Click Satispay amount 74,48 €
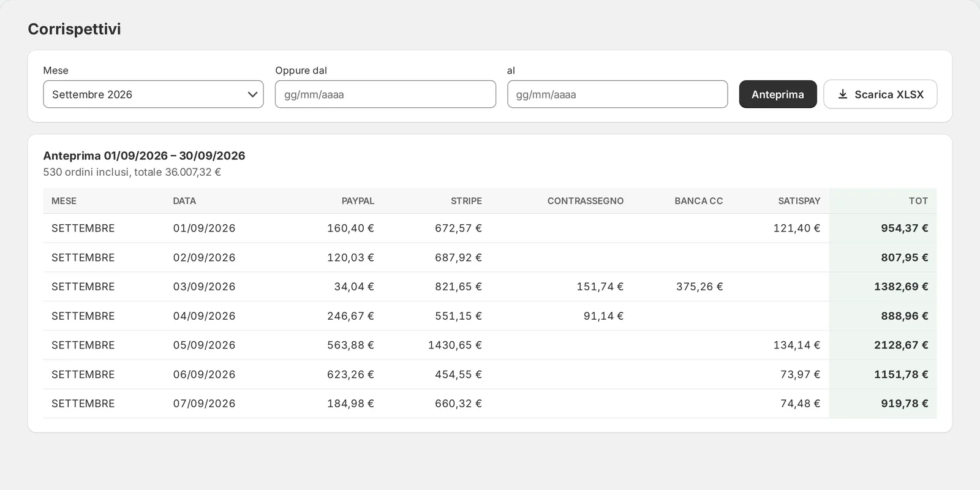980x490 pixels. 801,404
